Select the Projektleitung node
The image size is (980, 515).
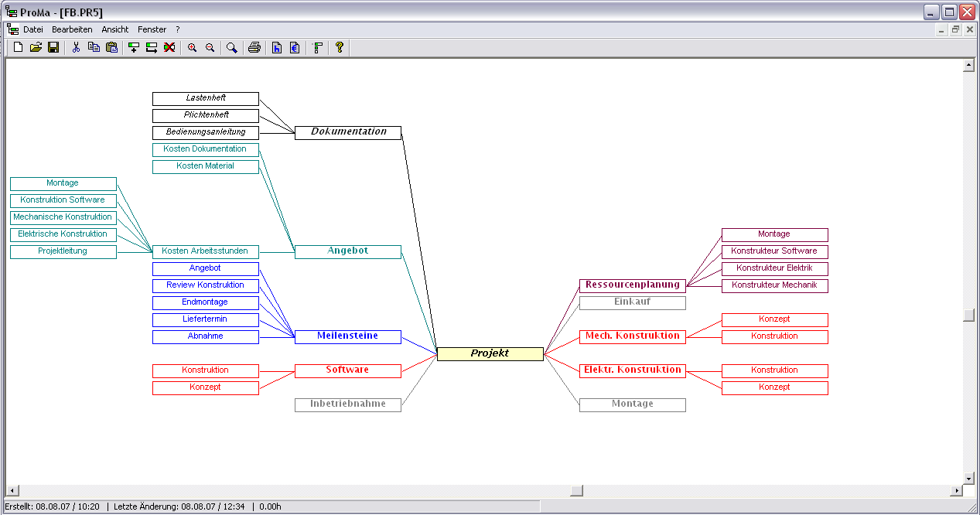63,252
